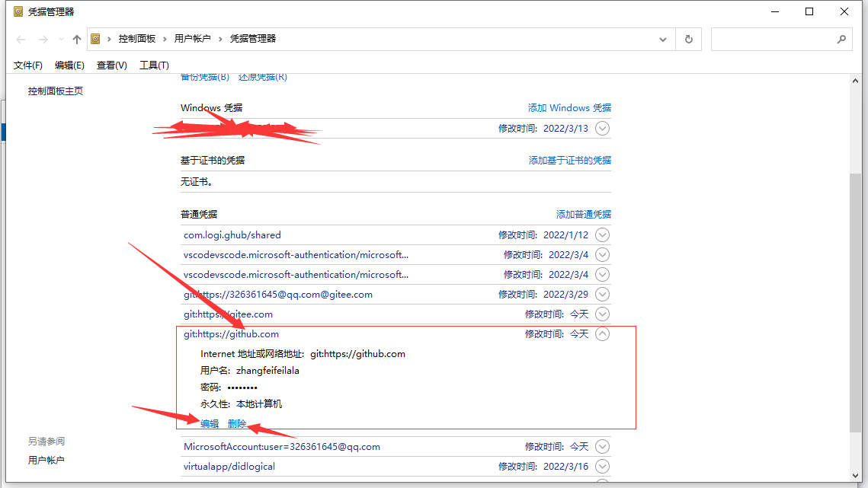Open the 工具(T) menu
Screen dimensions: 868x488
(x=153, y=65)
